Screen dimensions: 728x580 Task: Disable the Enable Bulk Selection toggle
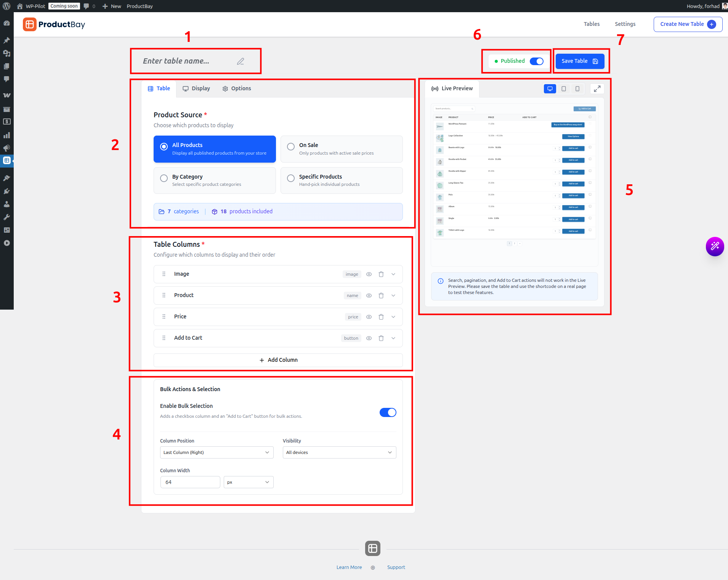point(388,412)
